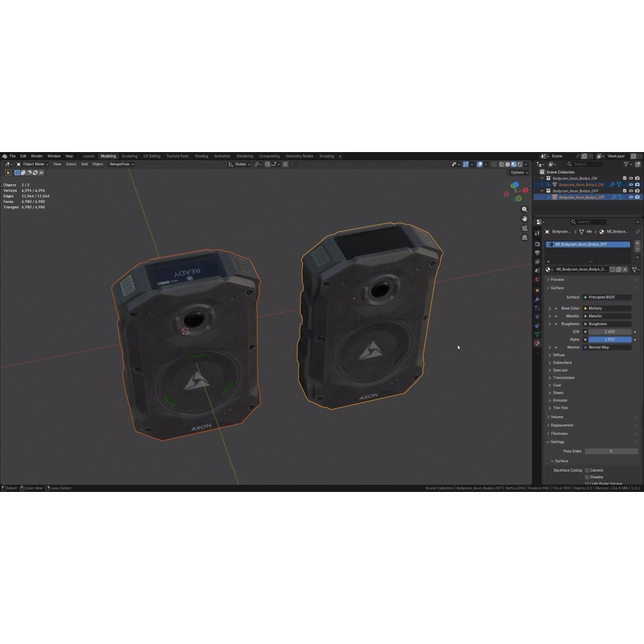Click the Blender logo icon
Screen dimensions: 644x644
5,156
